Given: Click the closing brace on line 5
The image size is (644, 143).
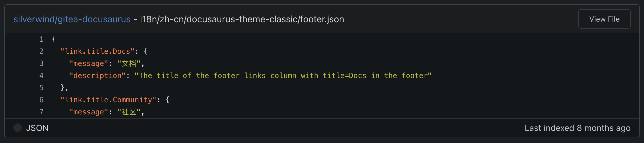Looking at the screenshot, I should click(63, 88).
